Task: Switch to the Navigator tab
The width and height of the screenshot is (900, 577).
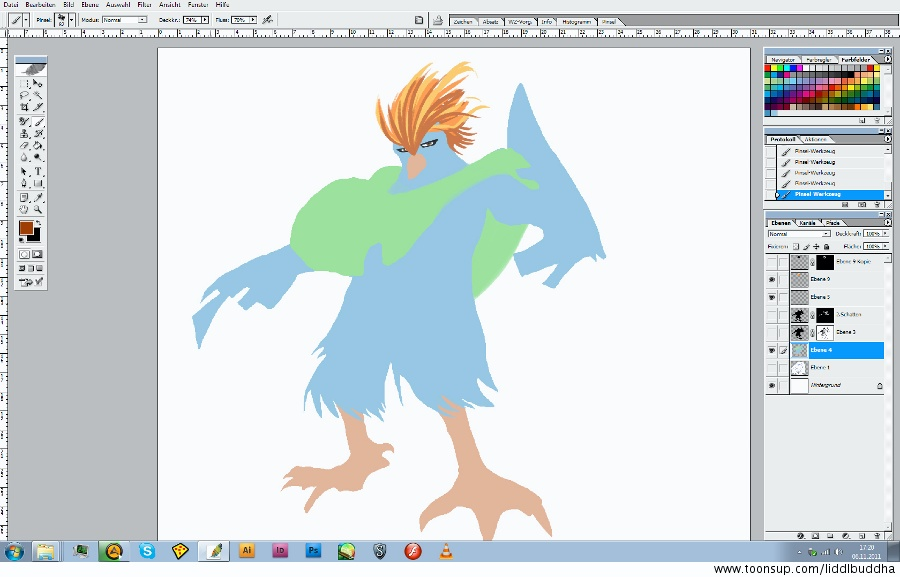Action: (782, 60)
